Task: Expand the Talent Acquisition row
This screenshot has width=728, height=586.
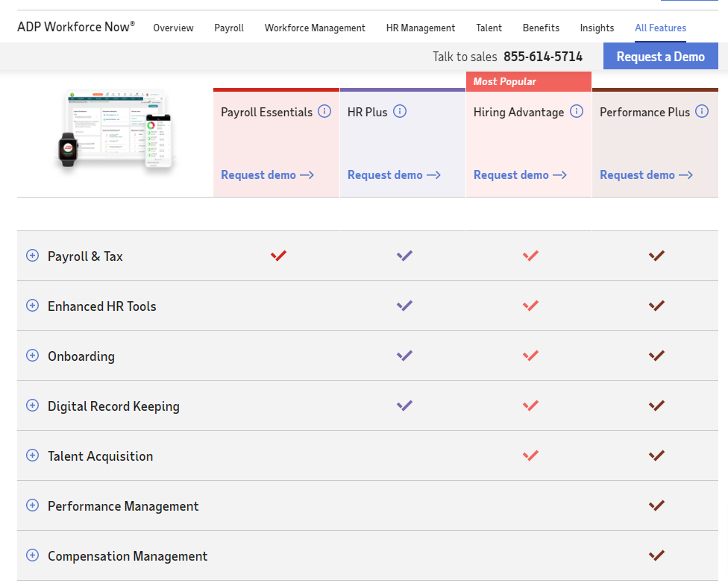Action: tap(33, 456)
